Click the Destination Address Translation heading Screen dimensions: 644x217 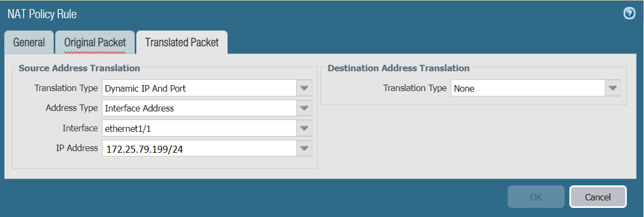click(x=398, y=68)
